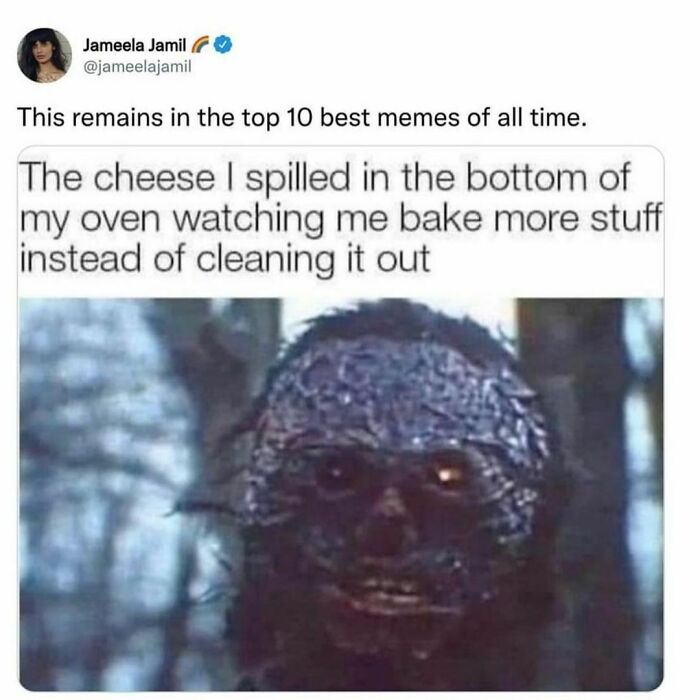
Task: Open the @jameelajamil handle link
Action: click(137, 67)
